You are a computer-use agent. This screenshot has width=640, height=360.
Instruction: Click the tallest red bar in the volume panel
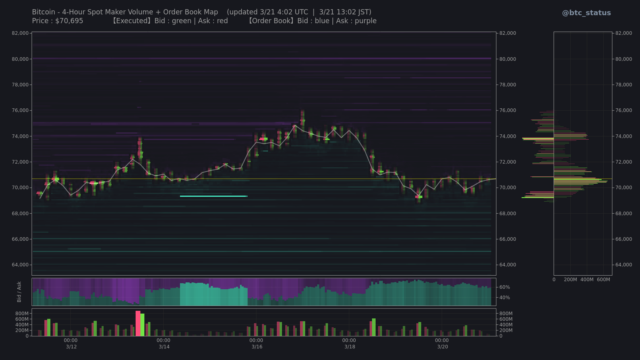point(138,324)
